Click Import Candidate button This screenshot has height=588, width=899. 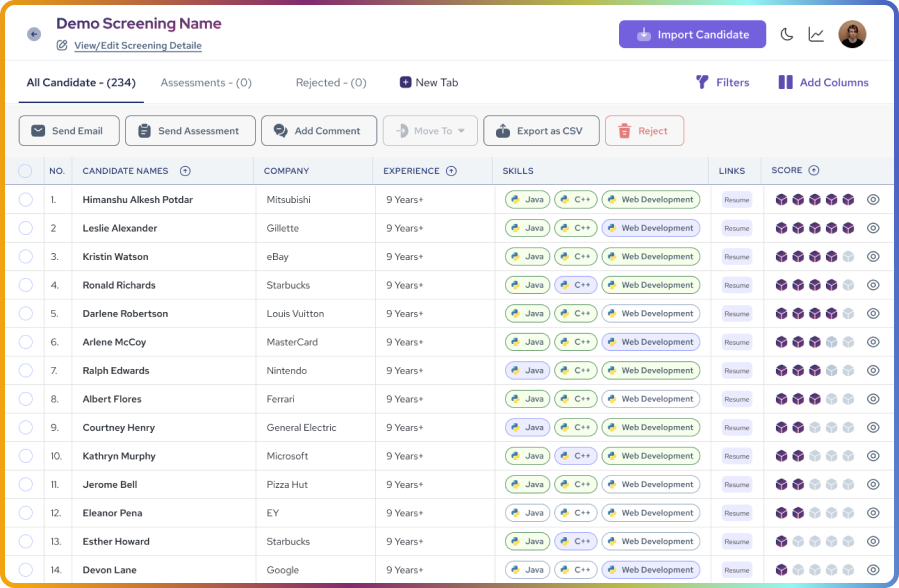click(692, 34)
